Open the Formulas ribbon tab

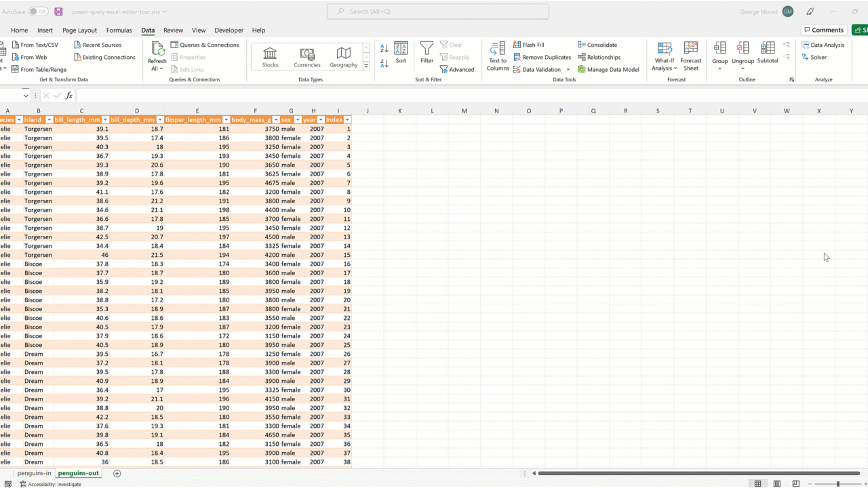[119, 30]
